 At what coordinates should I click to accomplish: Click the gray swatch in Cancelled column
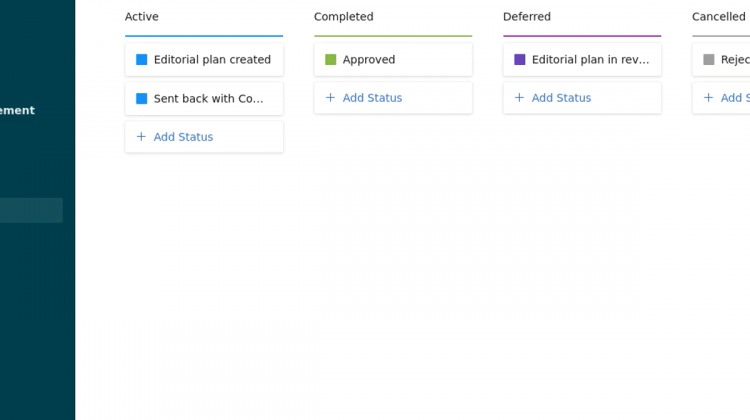point(709,60)
